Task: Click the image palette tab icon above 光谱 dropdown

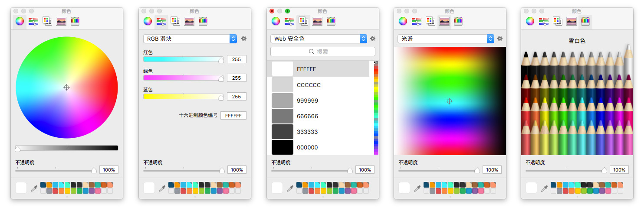Action: click(x=444, y=21)
